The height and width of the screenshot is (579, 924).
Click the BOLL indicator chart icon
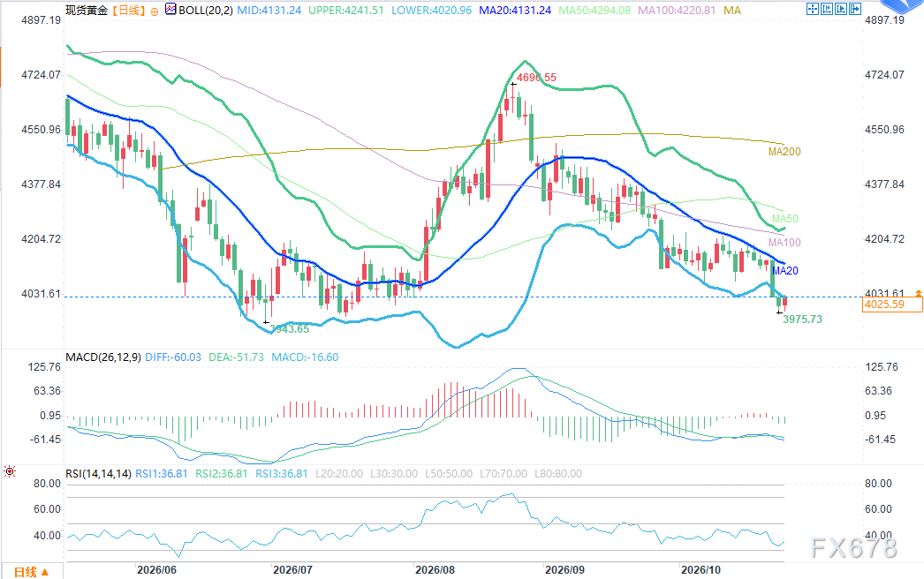(170, 10)
